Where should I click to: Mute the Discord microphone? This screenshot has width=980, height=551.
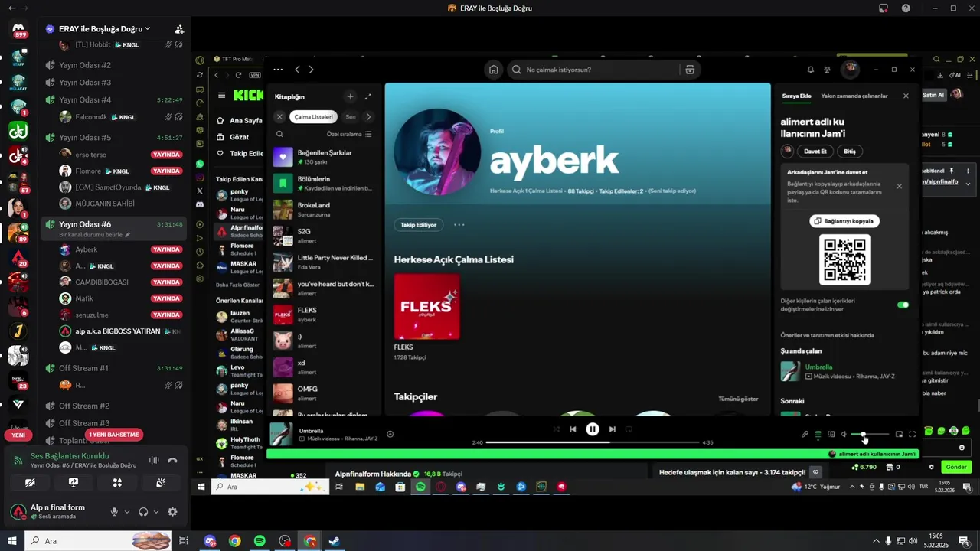pyautogui.click(x=114, y=512)
